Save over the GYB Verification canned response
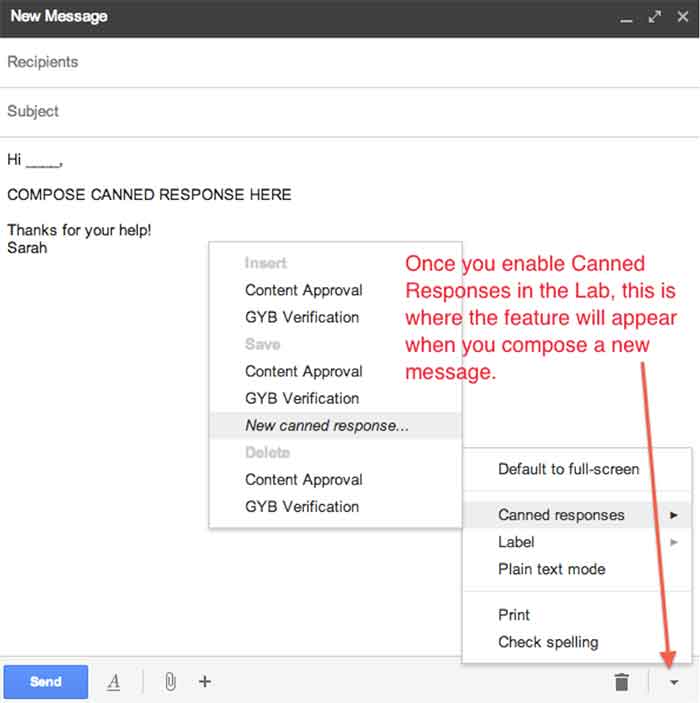 click(301, 398)
